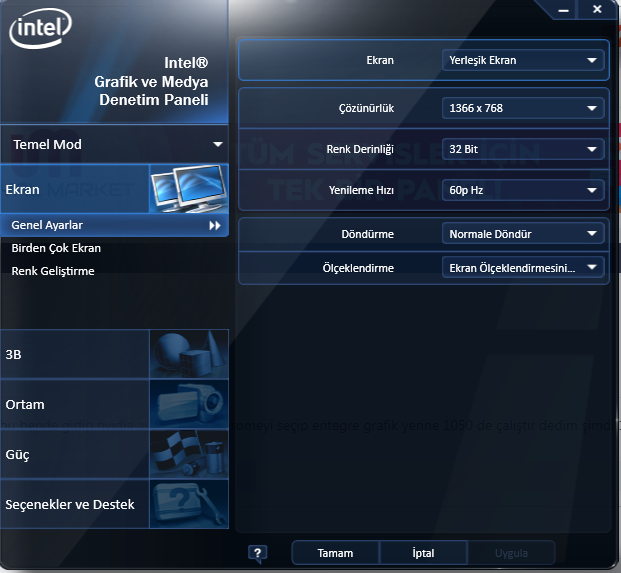Open help with the question mark icon
This screenshot has width=621, height=573.
pyautogui.click(x=257, y=553)
